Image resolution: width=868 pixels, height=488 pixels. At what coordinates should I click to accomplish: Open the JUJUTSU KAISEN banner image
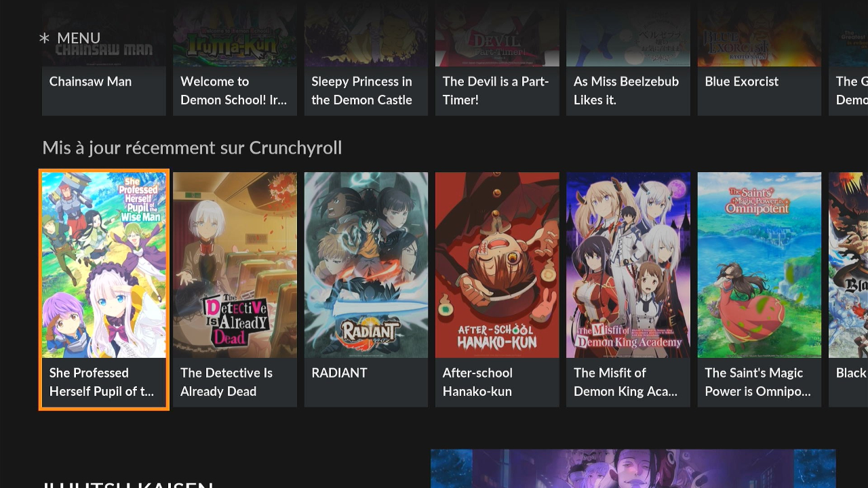[633, 468]
